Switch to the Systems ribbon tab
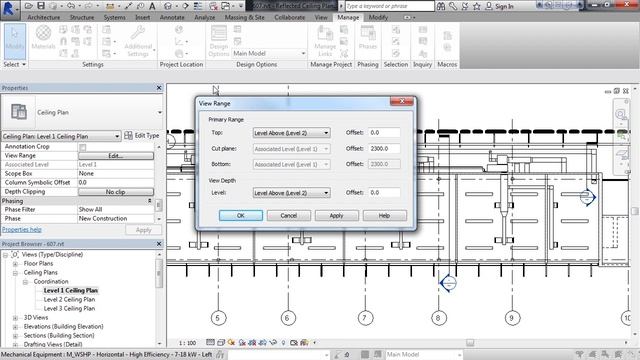This screenshot has height=360, width=640. [x=114, y=18]
